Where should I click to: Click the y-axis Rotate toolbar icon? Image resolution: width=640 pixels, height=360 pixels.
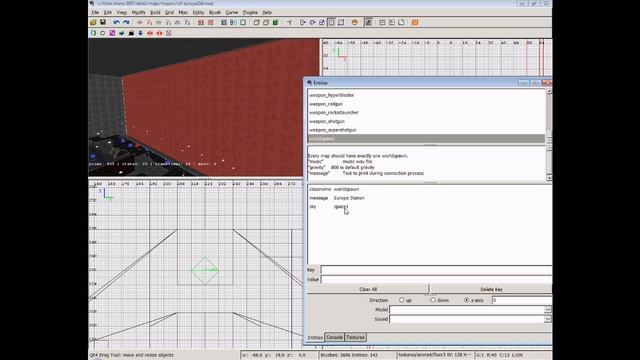coord(169,22)
